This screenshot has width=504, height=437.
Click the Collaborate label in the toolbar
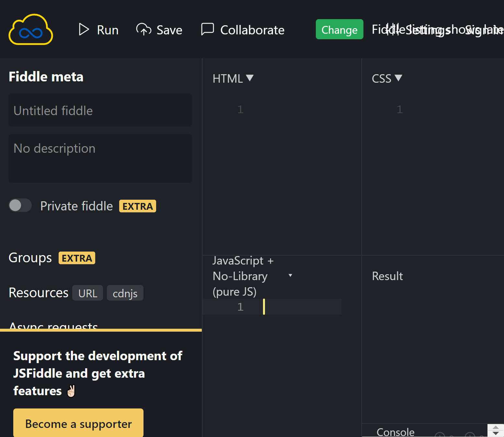pos(252,30)
